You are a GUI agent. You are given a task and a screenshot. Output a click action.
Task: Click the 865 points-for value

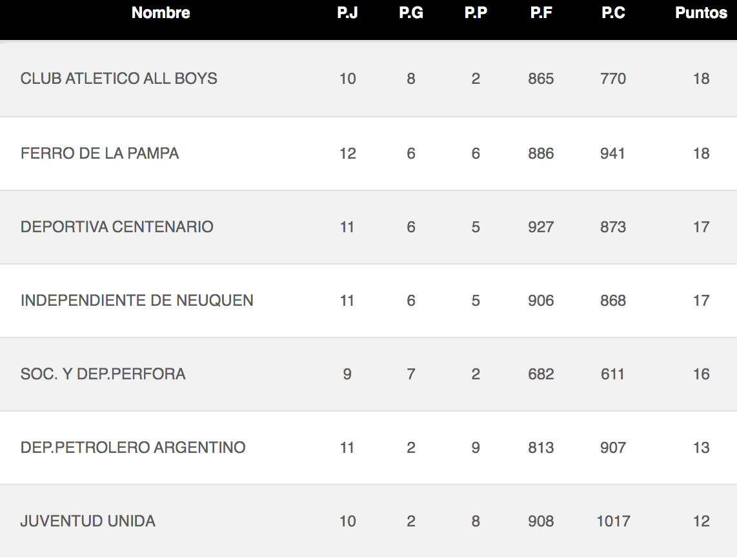[x=541, y=79]
